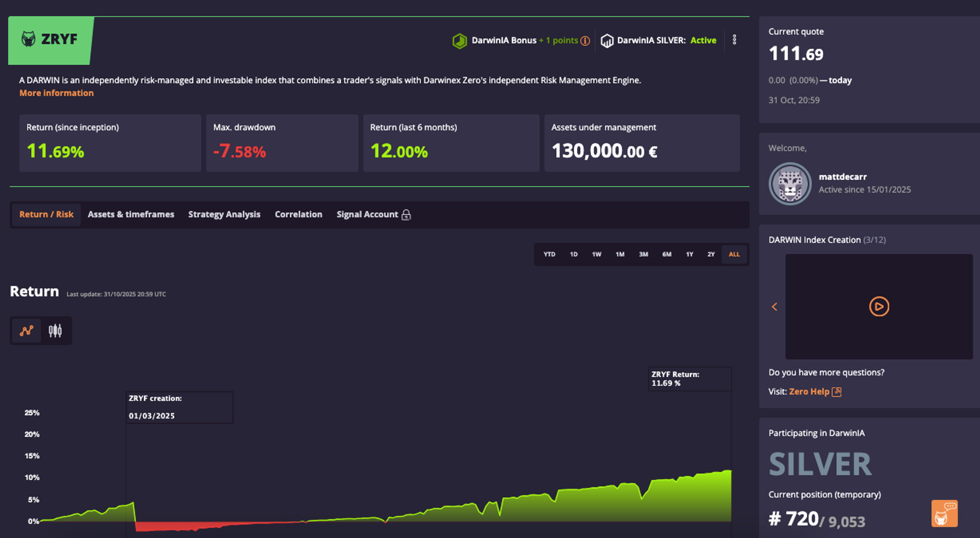
Task: Set chart range to 1W
Action: tap(596, 254)
